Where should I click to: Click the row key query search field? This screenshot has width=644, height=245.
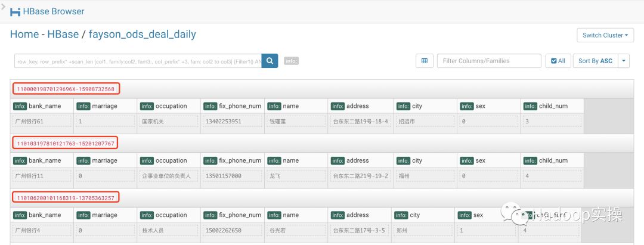click(138, 61)
